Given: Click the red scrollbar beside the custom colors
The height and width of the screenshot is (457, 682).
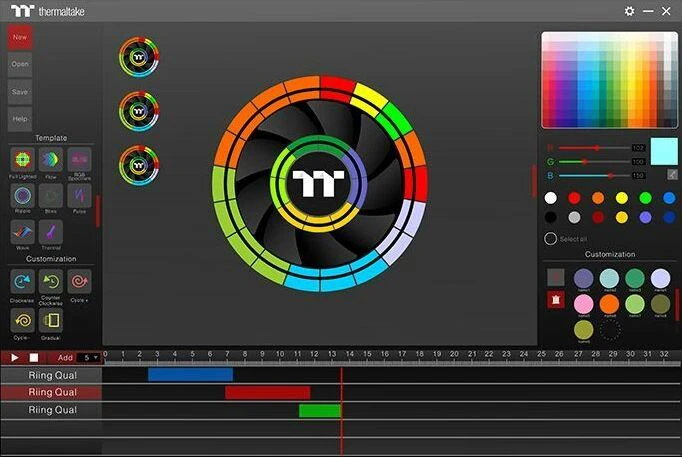Looking at the screenshot, I should (x=677, y=304).
